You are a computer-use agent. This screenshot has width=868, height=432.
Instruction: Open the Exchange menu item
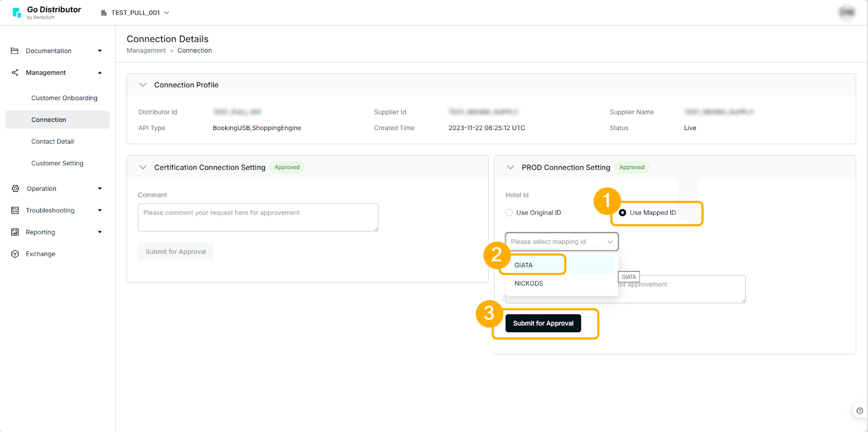click(41, 254)
